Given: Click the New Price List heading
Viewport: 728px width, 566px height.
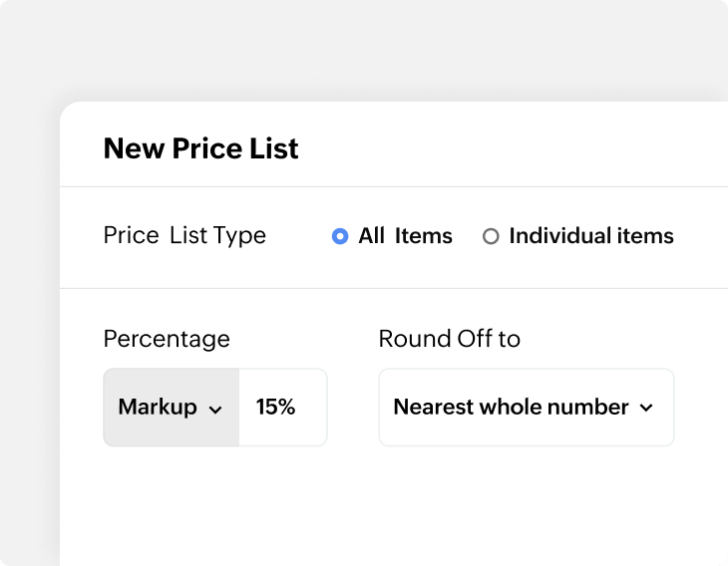Looking at the screenshot, I should pyautogui.click(x=200, y=148).
